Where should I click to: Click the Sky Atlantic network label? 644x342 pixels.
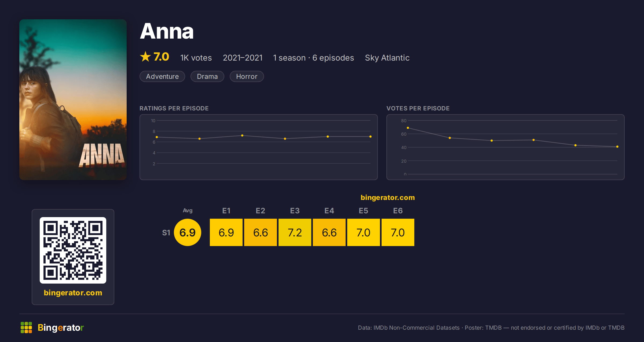tap(387, 58)
